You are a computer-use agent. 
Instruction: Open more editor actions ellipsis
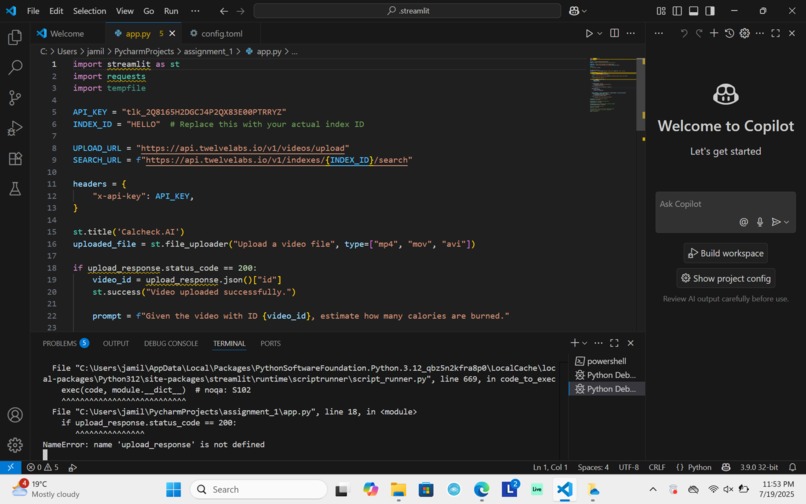[x=631, y=33]
